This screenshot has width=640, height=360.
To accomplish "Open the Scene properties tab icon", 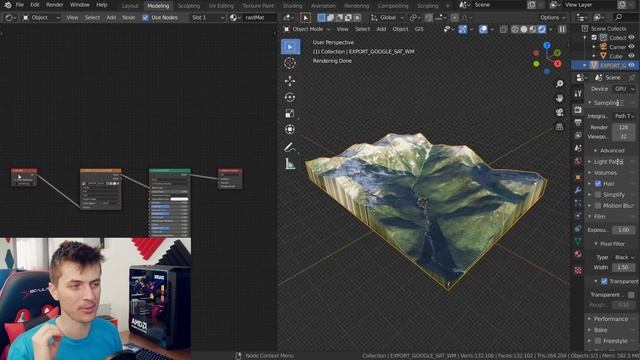I will pyautogui.click(x=578, y=148).
